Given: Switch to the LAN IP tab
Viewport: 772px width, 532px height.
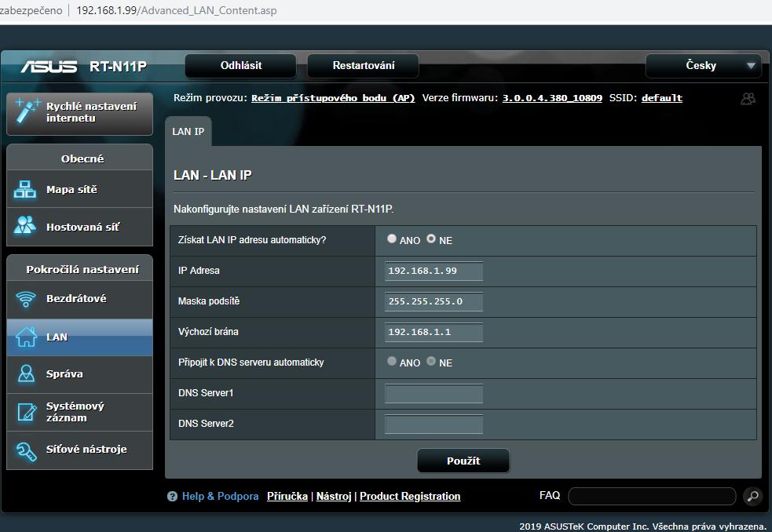Looking at the screenshot, I should (188, 131).
